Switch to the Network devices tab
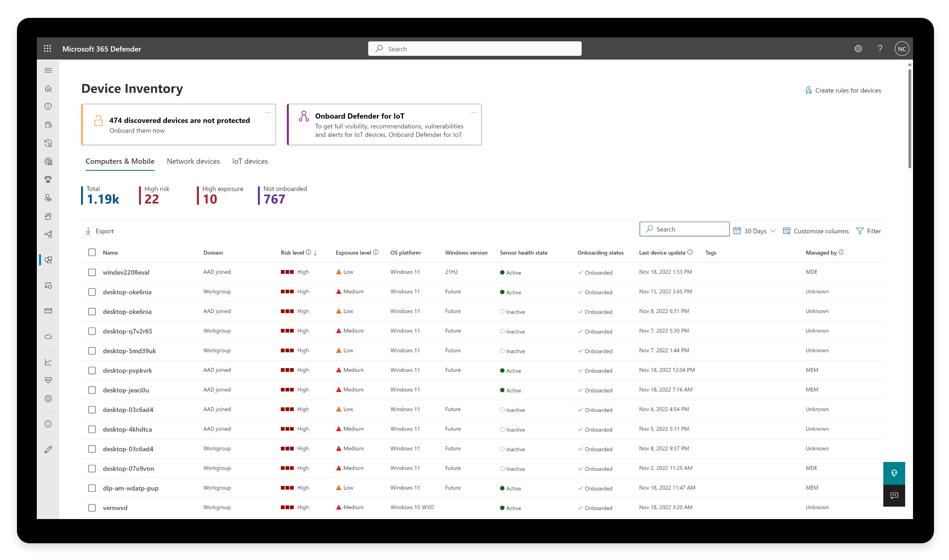This screenshot has width=949, height=560. tap(193, 161)
